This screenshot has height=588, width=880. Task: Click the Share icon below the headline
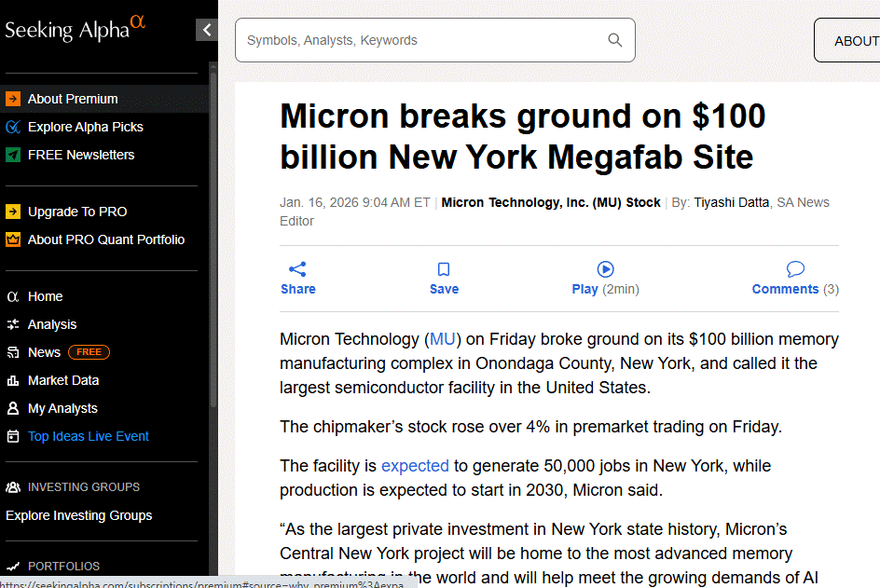click(297, 269)
